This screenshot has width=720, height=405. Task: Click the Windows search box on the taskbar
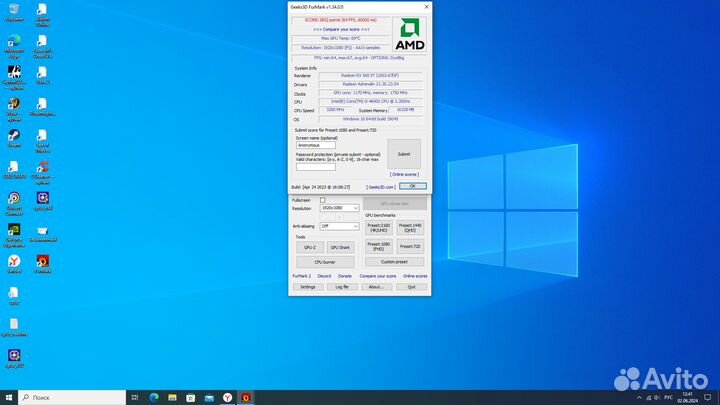click(70, 397)
